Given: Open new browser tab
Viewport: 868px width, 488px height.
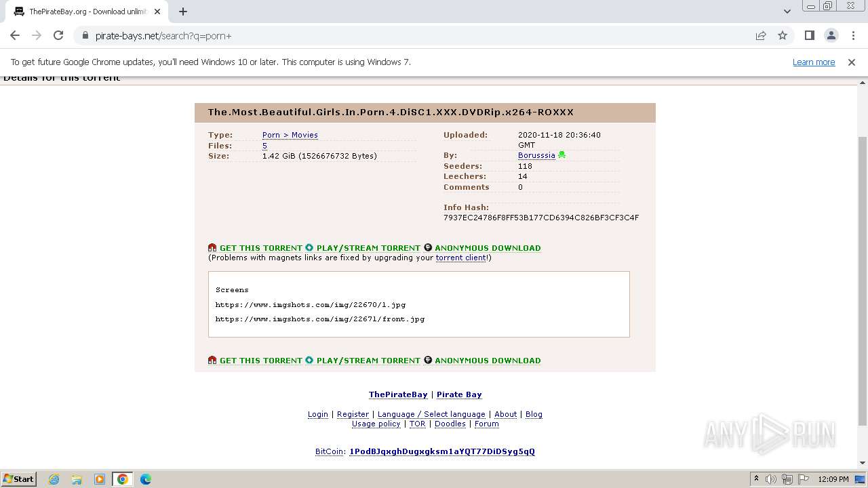Looking at the screenshot, I should tap(183, 12).
